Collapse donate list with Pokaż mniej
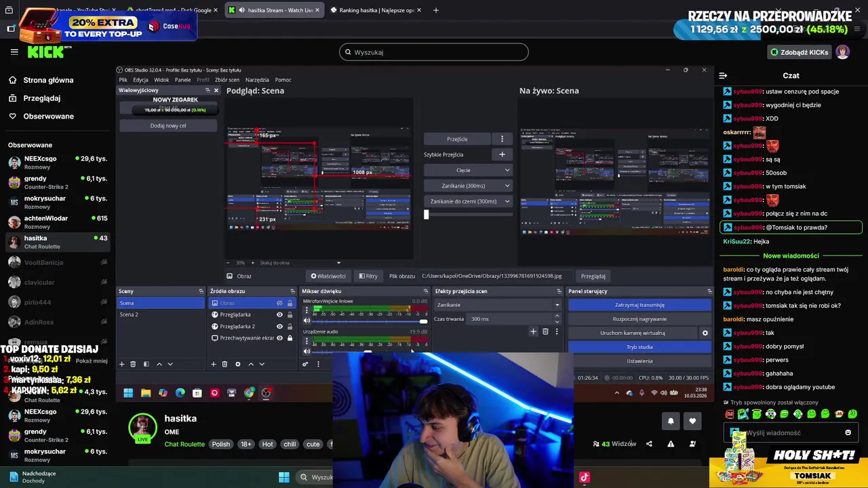868x488 pixels. [x=92, y=361]
